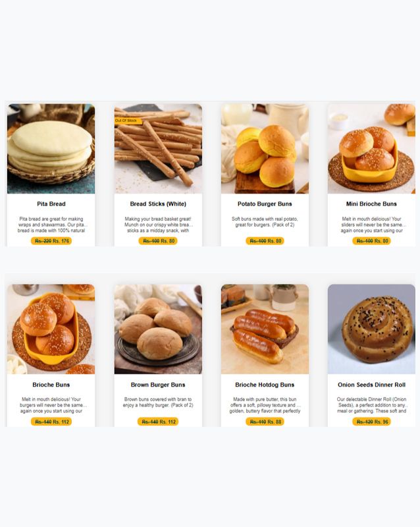Click the Out Of Stock badge on Bread Sticks
The height and width of the screenshot is (527, 420).
pos(128,121)
